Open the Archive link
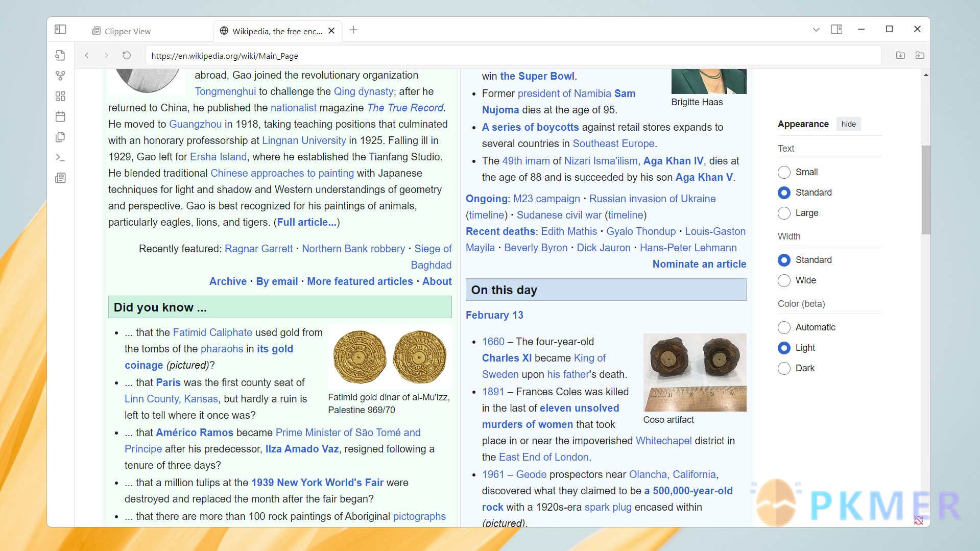 pyautogui.click(x=228, y=281)
